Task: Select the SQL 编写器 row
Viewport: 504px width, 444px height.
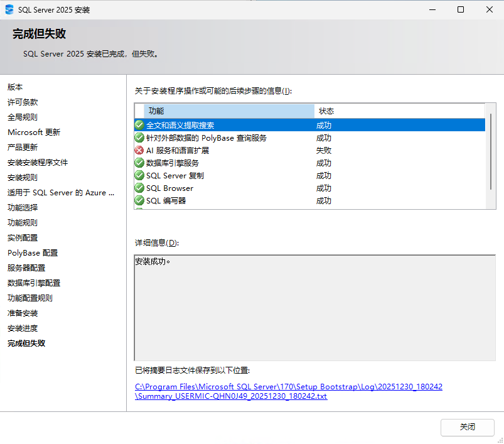Action: [x=309, y=200]
